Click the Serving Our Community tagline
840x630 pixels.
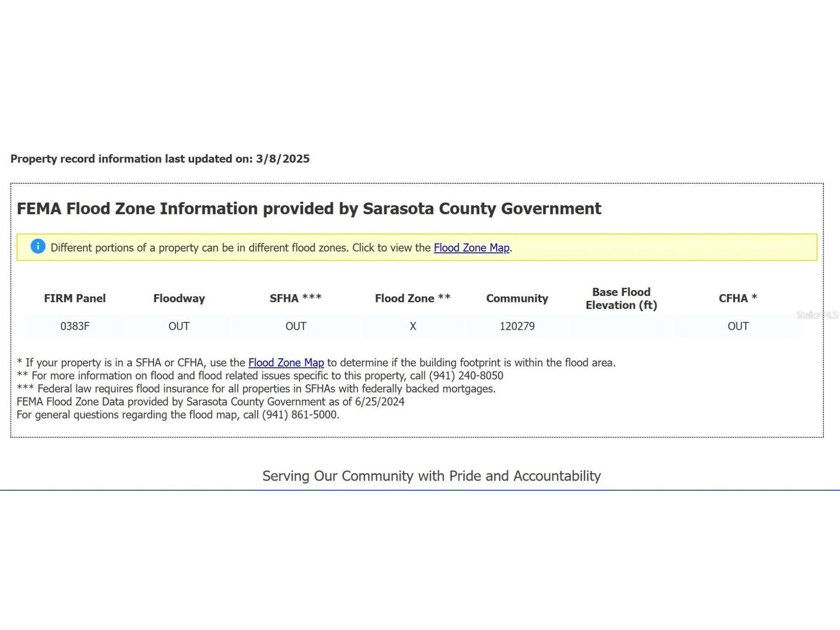pos(431,476)
